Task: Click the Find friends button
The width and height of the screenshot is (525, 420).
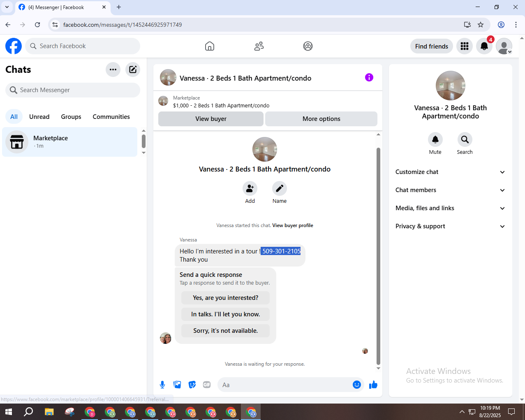Action: click(432, 46)
